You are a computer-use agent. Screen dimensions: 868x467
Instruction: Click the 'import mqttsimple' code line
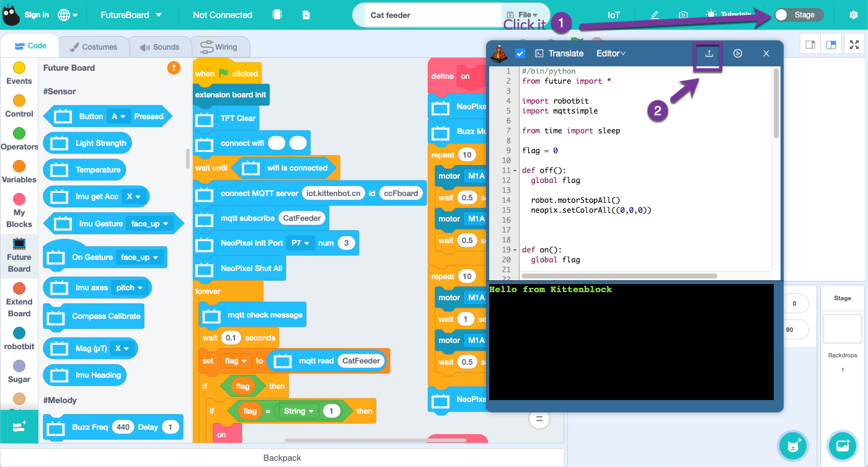[x=560, y=111]
